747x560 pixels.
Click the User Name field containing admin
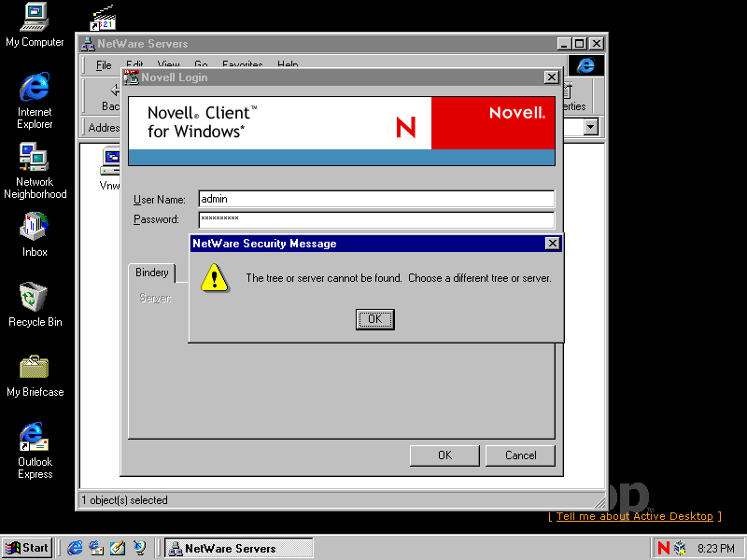pyautogui.click(x=376, y=199)
